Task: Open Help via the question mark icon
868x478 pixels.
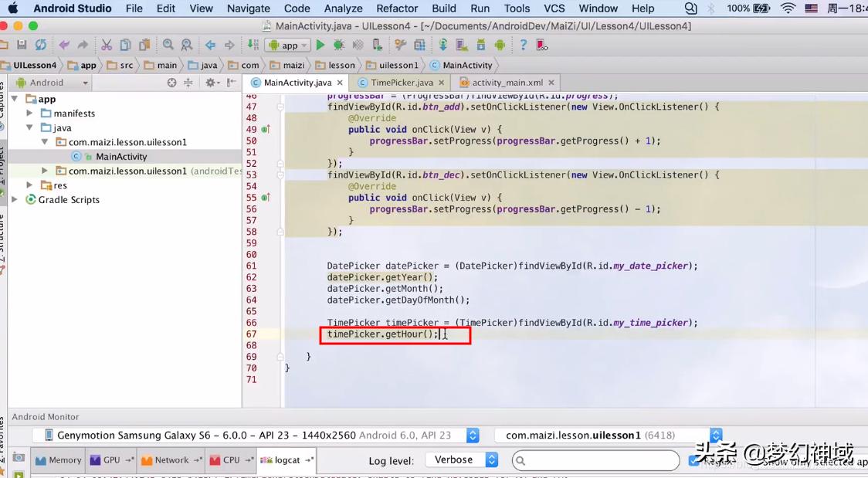Action: (x=524, y=46)
